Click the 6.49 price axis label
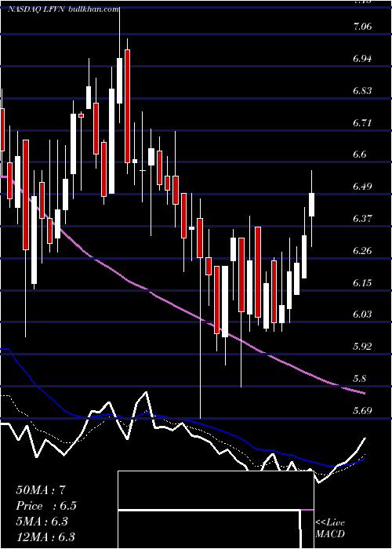392x549 pixels. pyautogui.click(x=362, y=187)
